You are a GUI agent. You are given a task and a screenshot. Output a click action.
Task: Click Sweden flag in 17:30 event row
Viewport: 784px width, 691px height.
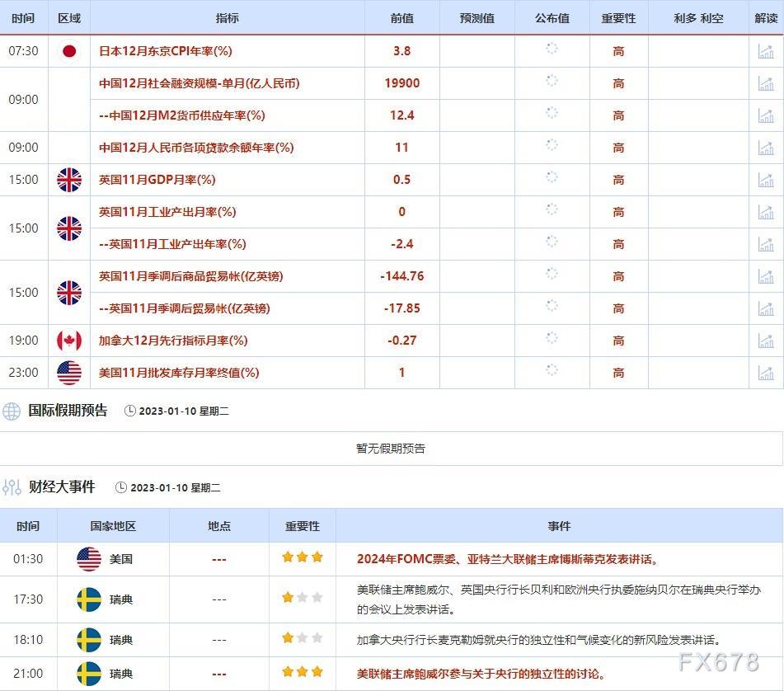[89, 599]
